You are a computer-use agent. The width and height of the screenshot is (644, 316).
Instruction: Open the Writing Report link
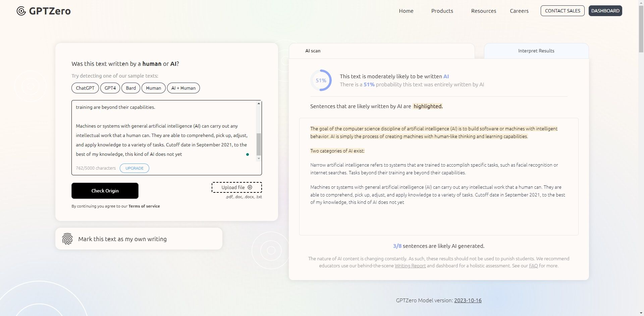[410, 265]
